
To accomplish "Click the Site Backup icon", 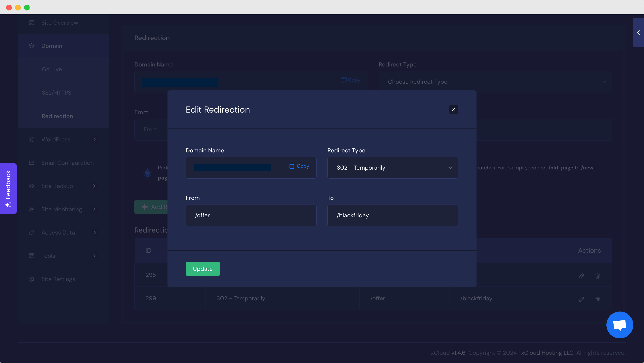I will pos(32,186).
